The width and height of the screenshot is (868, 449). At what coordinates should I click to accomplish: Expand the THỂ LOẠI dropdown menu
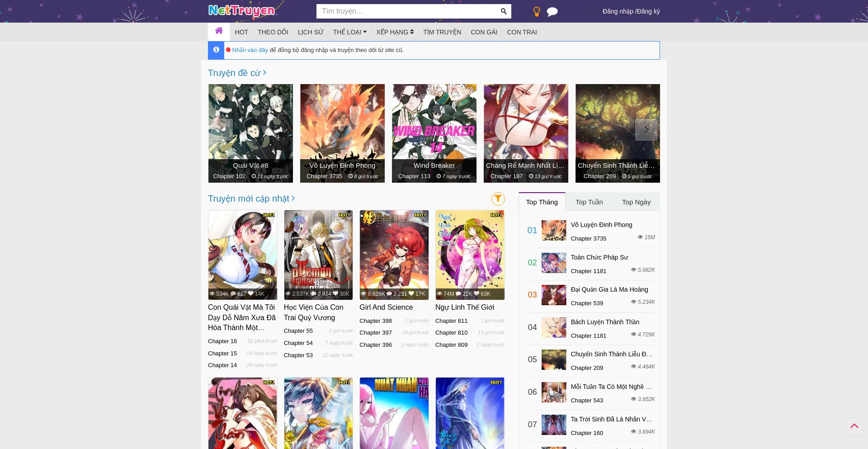(349, 32)
